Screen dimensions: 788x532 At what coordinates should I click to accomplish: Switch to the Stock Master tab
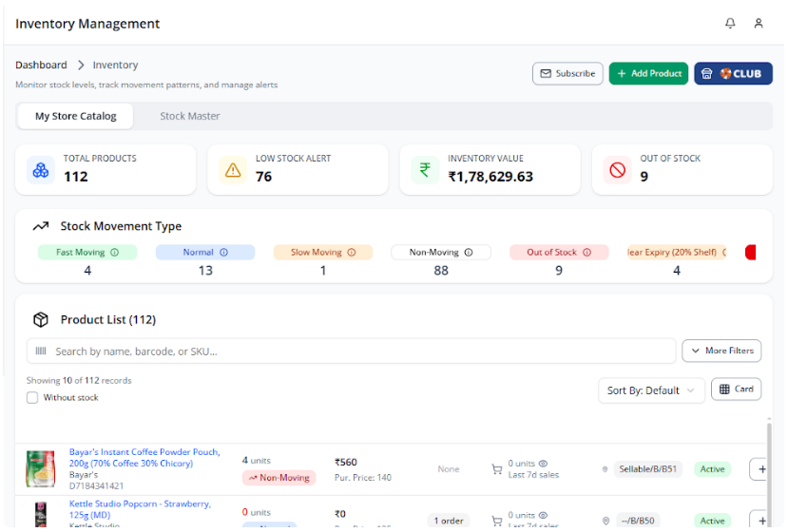189,116
